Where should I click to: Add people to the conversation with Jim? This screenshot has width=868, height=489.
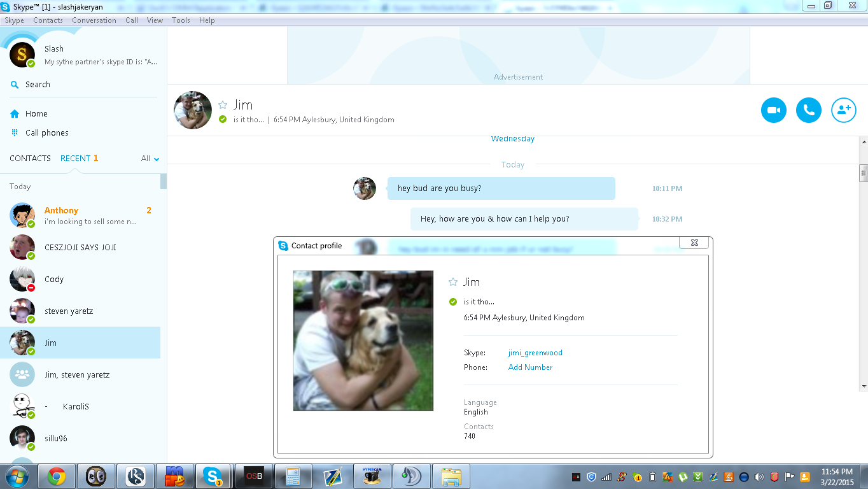844,110
